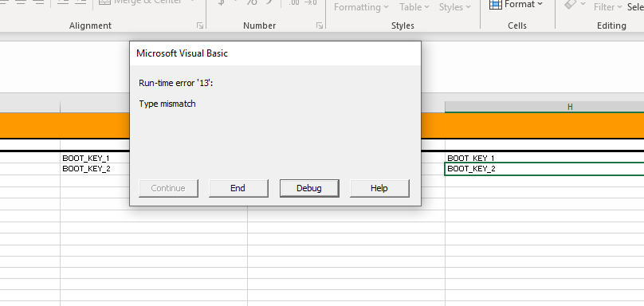The image size is (644, 306).
Task: Select the BOOT_KEY_1 cell in column H
Action: click(x=544, y=158)
